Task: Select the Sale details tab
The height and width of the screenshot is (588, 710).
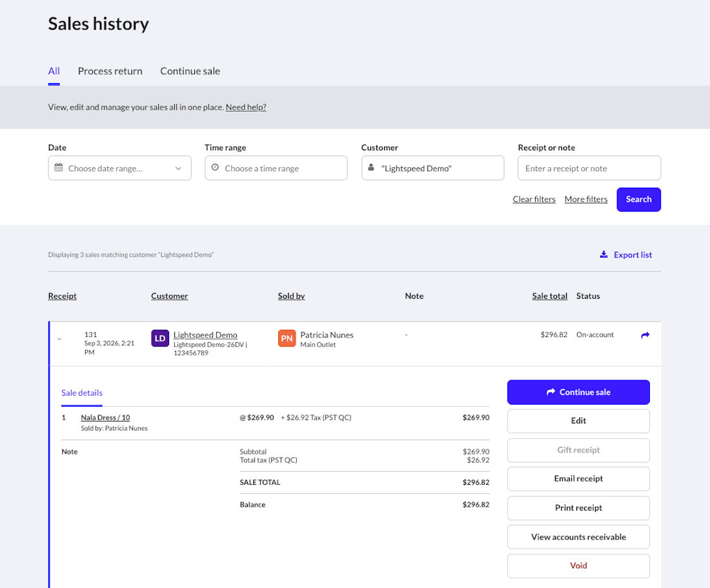Action: point(82,393)
